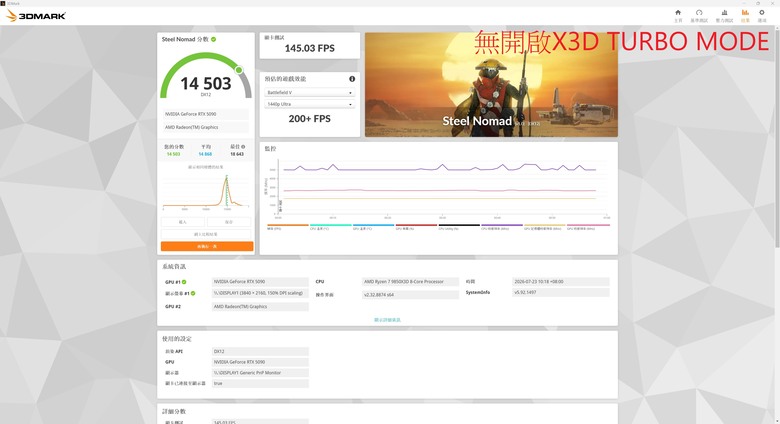Toggle the yellow GPU memory clock legend
The width and height of the screenshot is (780, 424).
[x=545, y=227]
